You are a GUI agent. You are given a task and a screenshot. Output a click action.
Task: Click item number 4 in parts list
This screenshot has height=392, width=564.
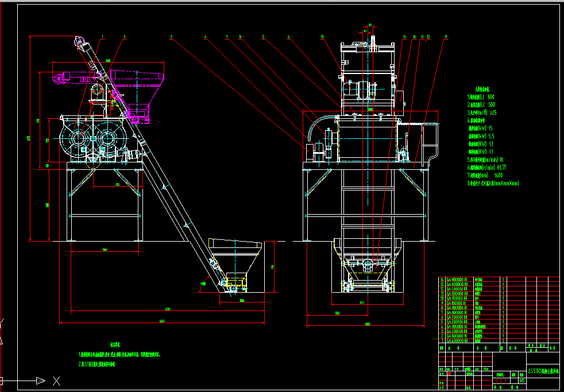442,326
